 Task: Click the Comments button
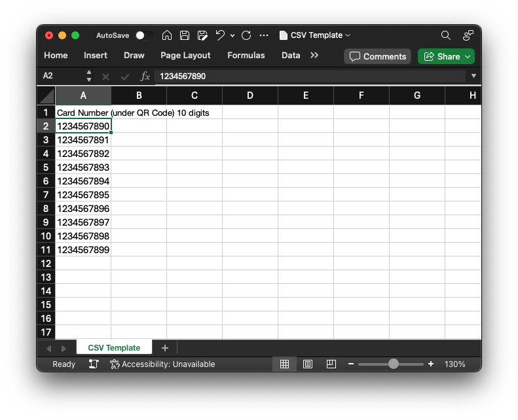(x=378, y=56)
